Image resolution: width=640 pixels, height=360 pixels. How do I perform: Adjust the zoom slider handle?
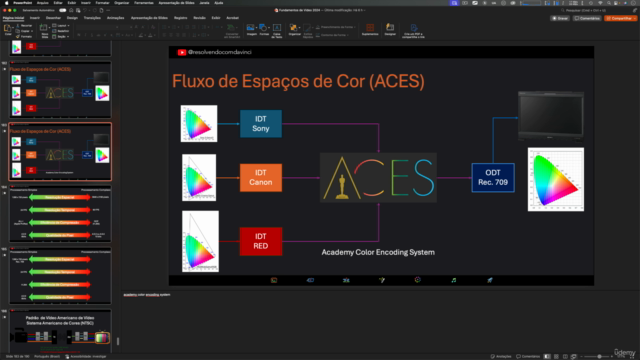[x=599, y=356]
